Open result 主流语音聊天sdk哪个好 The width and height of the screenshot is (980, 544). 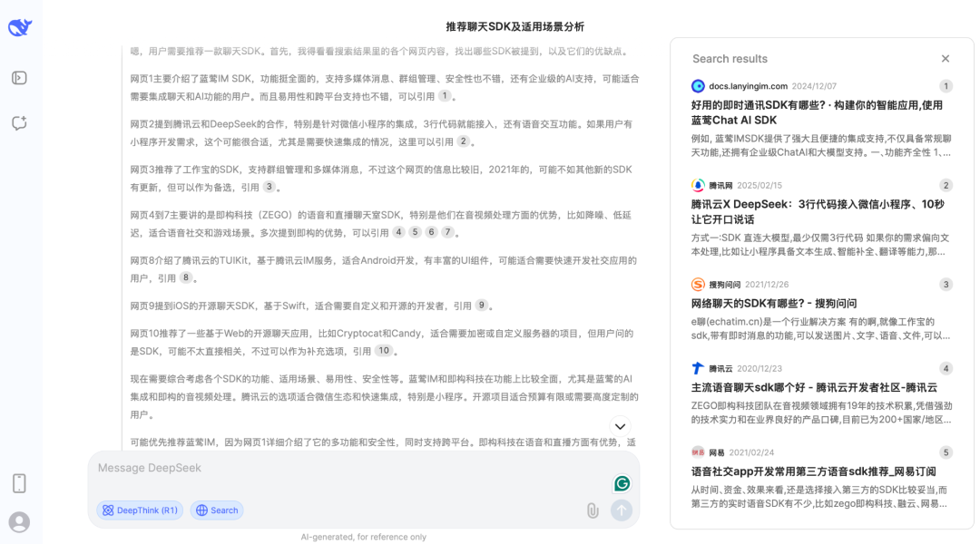coord(814,388)
